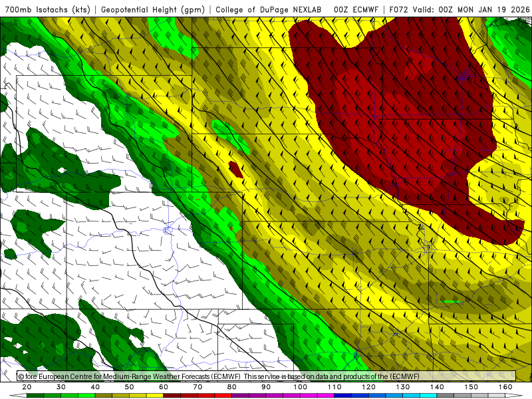Click the 'College of DuPage NEXLAB' text
The image size is (532, 399).
click(x=269, y=9)
